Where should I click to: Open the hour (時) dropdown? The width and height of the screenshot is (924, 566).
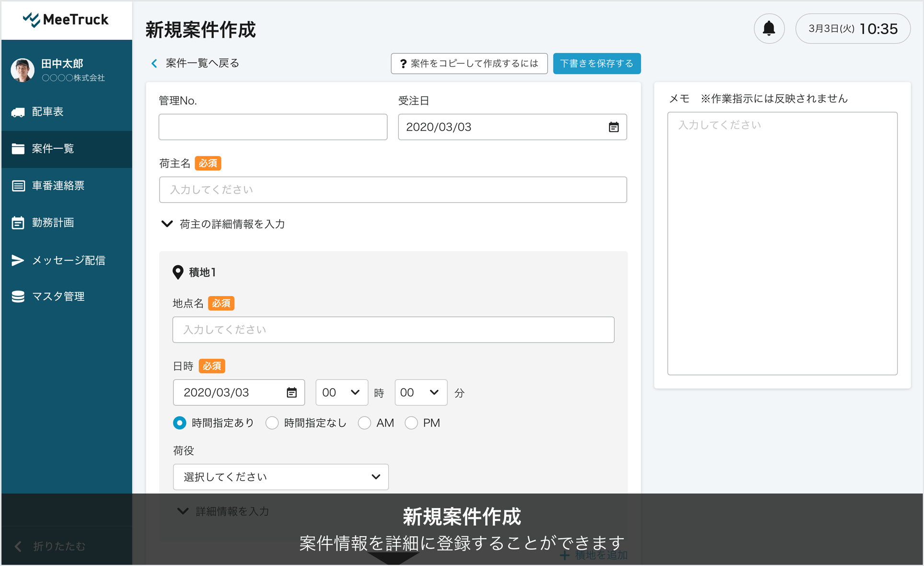tap(341, 392)
